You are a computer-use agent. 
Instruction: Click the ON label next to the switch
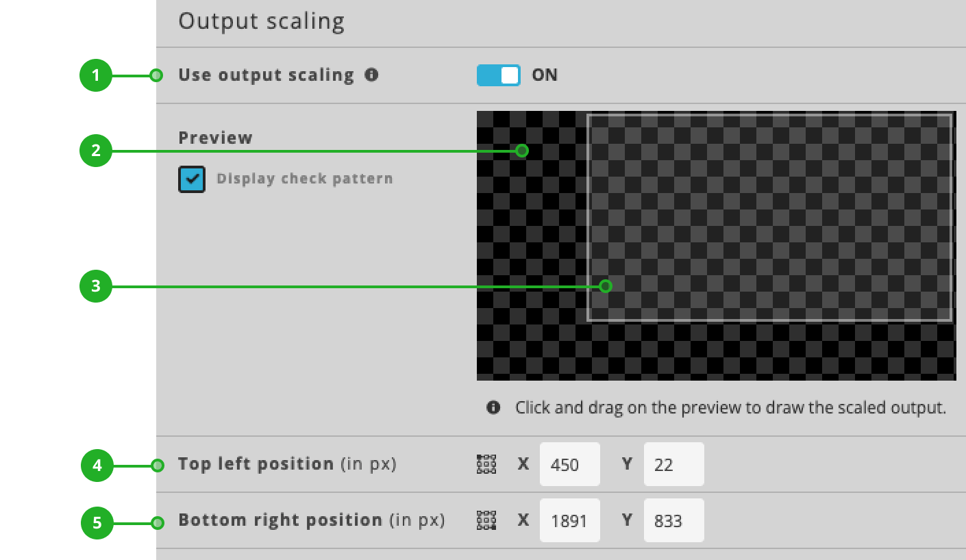point(545,75)
